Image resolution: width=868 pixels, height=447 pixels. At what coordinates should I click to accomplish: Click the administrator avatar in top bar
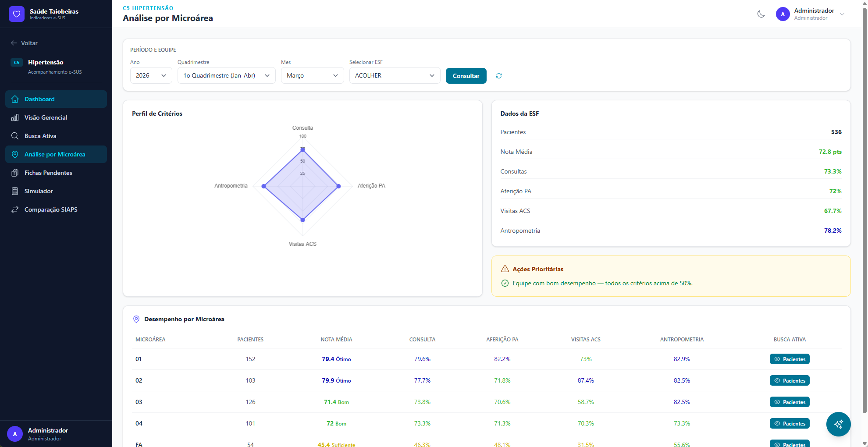783,14
